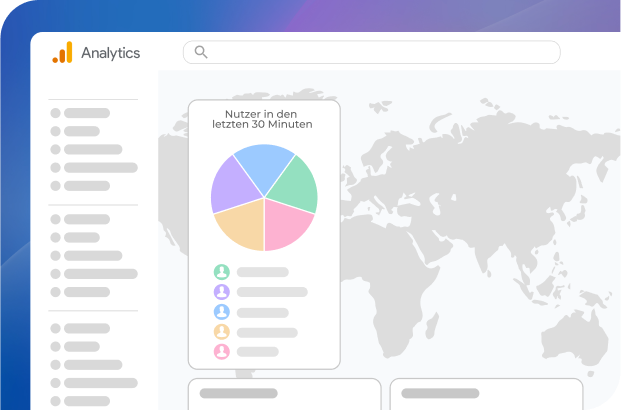Click the Google Analytics logo icon
Viewport: 621px width, 410px height.
pyautogui.click(x=62, y=53)
